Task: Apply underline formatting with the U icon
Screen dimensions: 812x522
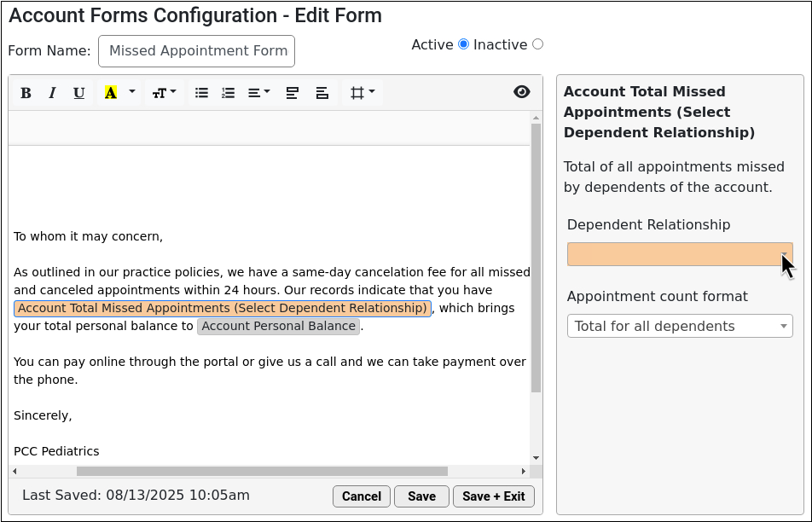Action: click(x=78, y=93)
